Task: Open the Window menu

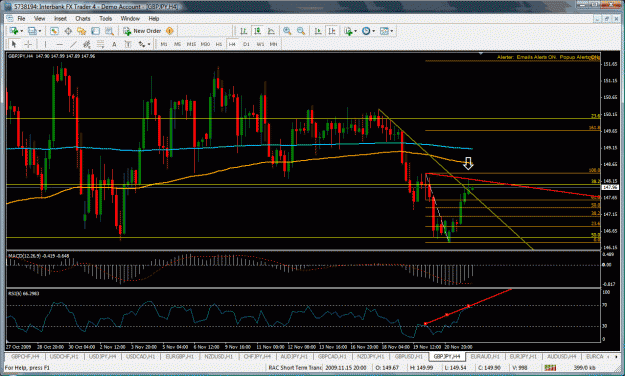Action: pos(130,18)
